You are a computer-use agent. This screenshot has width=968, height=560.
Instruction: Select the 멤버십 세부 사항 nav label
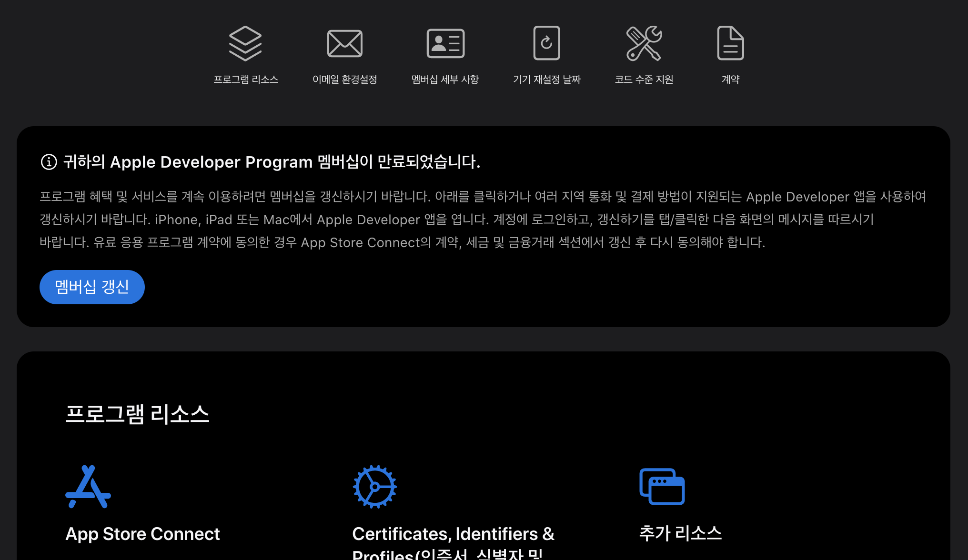point(445,80)
